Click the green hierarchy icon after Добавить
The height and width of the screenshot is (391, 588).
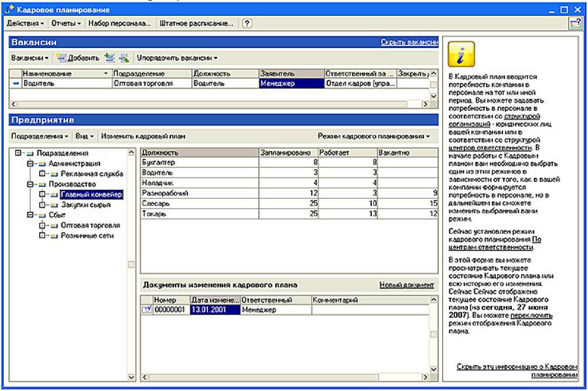coord(109,58)
